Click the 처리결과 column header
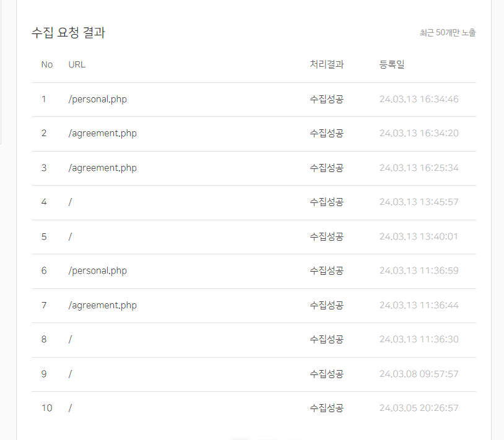Image resolution: width=504 pixels, height=440 pixels. pos(326,64)
